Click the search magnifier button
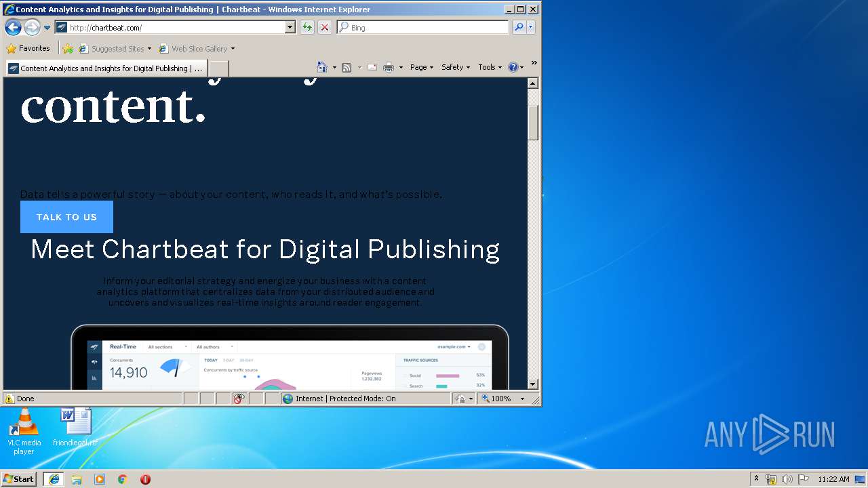 point(519,27)
